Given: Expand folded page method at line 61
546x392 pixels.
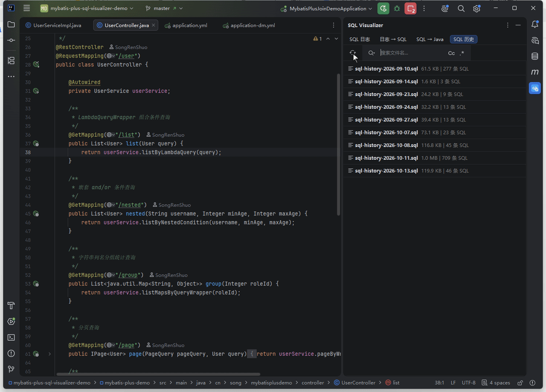Looking at the screenshot, I should pyautogui.click(x=49, y=354).
